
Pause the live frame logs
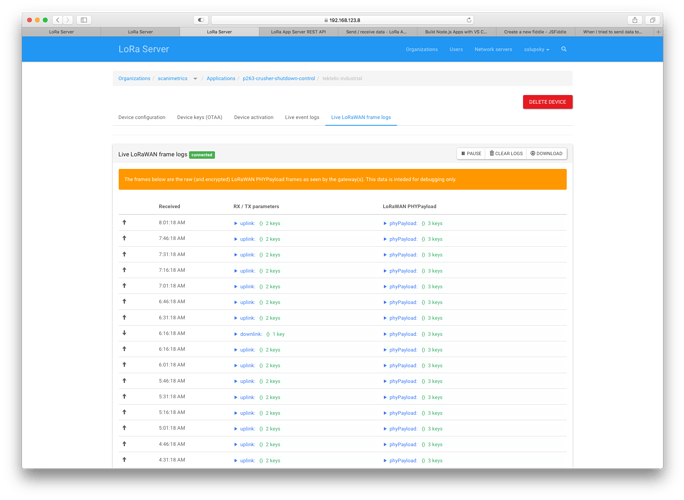(x=471, y=154)
